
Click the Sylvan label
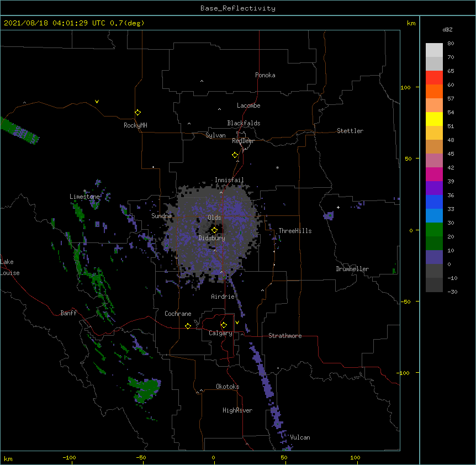tap(215, 135)
